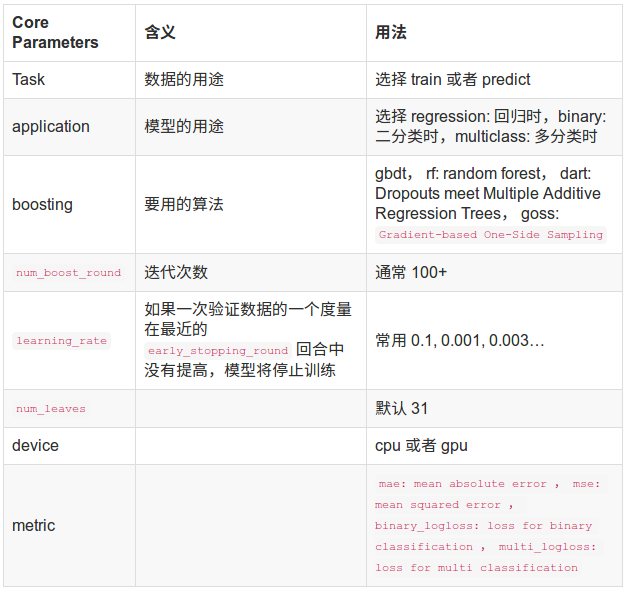
Task: Click the "常用 0.1, 0.001, 0.003…" text
Action: click(x=459, y=341)
